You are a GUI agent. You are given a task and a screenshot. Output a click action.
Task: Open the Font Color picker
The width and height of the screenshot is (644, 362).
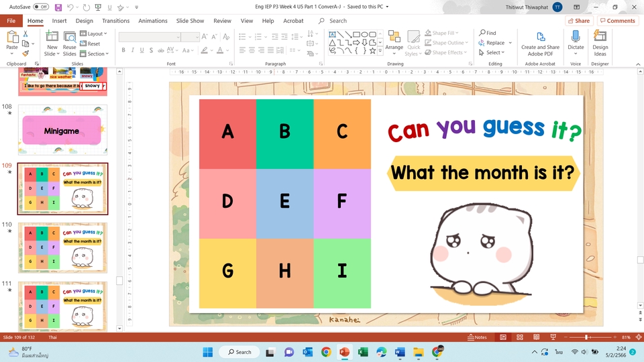(220, 50)
